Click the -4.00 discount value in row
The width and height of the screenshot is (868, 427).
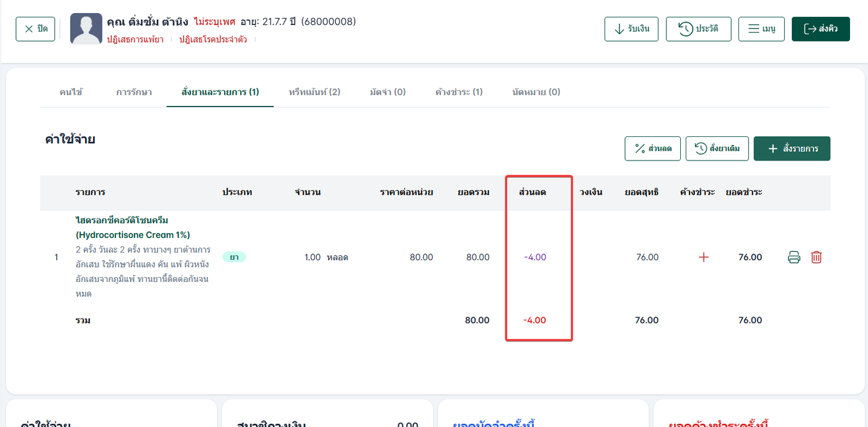pos(535,257)
